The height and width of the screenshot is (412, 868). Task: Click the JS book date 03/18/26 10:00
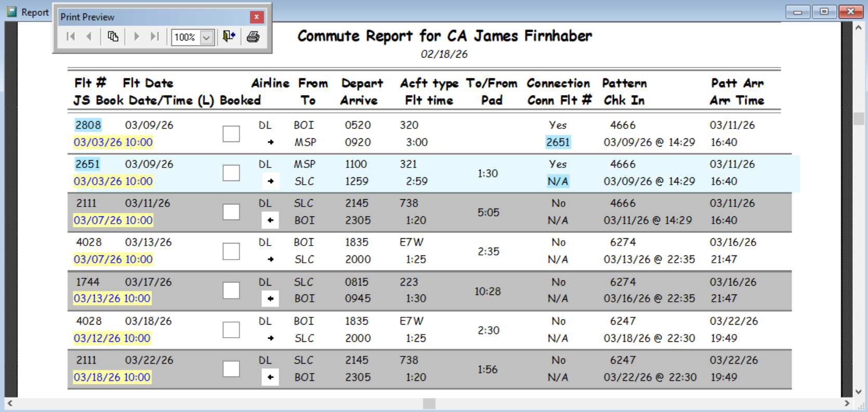[x=112, y=377]
